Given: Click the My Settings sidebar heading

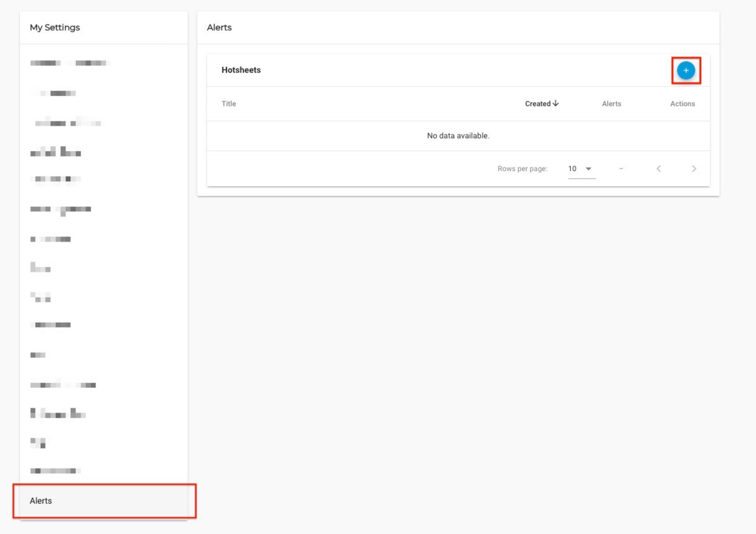Looking at the screenshot, I should tap(55, 27).
